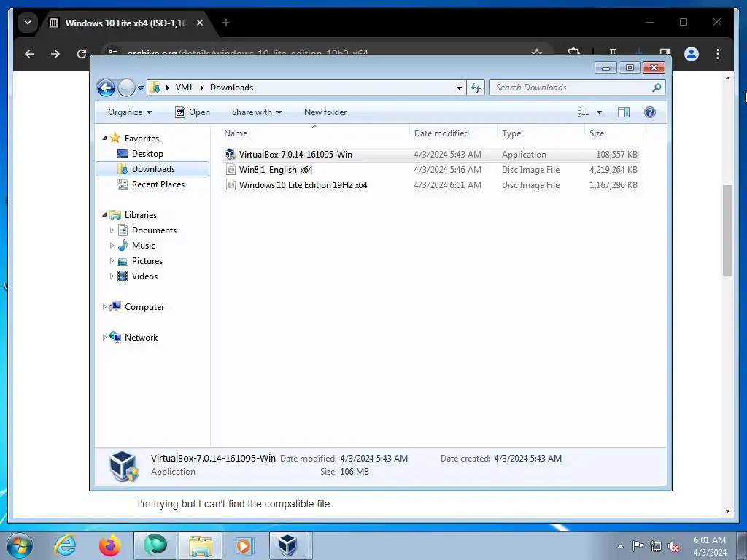Image resolution: width=747 pixels, height=560 pixels.
Task: Click browser back arrow in Chrome window
Action: (x=29, y=54)
